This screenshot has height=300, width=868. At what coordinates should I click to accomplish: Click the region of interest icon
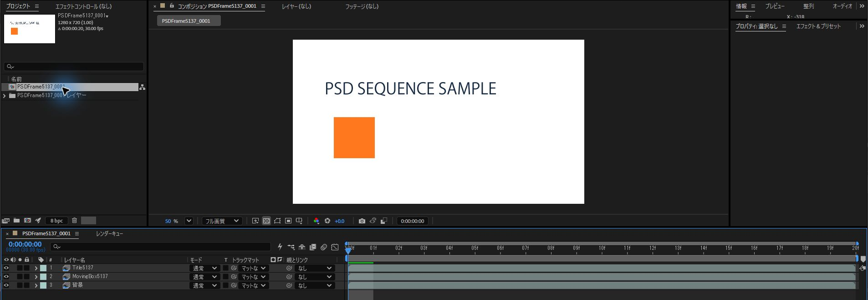click(x=288, y=221)
